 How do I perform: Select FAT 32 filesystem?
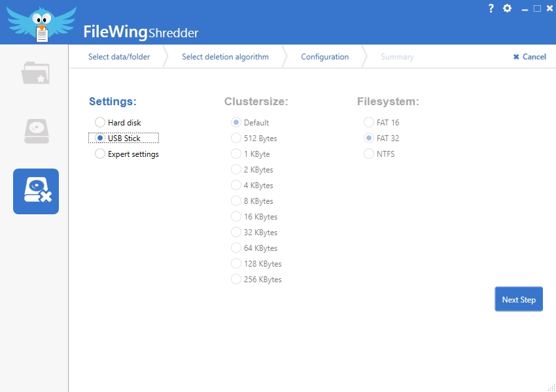[381, 138]
